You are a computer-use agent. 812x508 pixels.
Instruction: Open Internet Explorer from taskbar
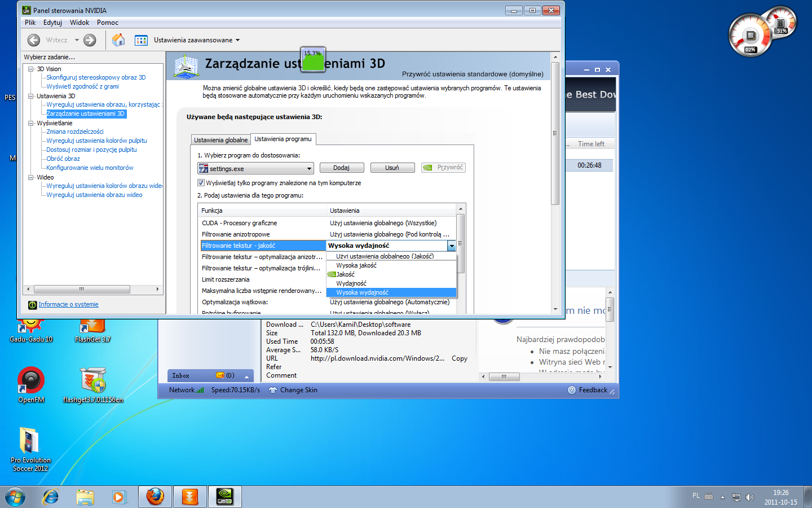[x=51, y=497]
